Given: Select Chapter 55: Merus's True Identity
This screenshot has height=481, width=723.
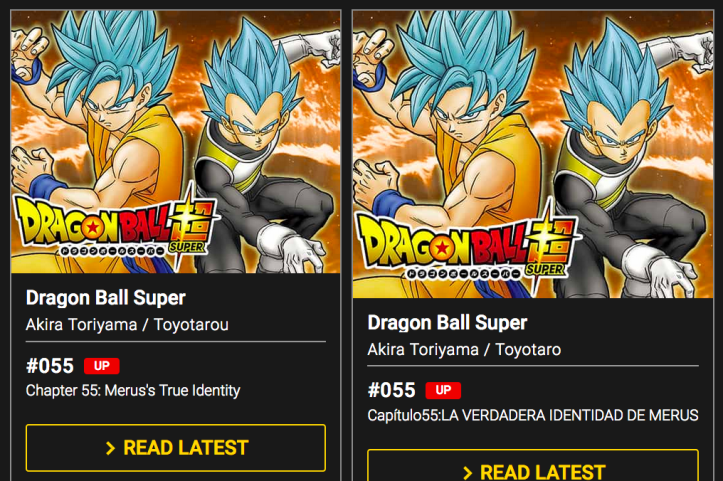Looking at the screenshot, I should 133,391.
